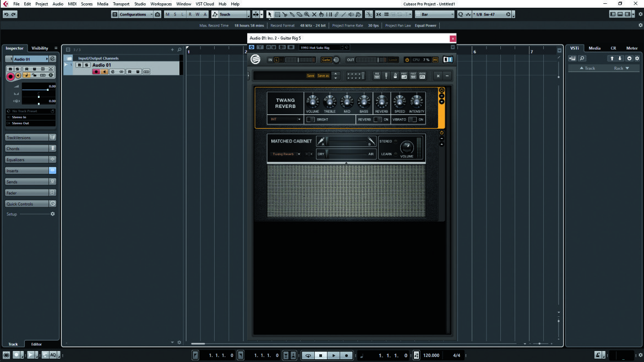Open the Bar grid type dropdown
This screenshot has height=362, width=644.
coord(434,14)
